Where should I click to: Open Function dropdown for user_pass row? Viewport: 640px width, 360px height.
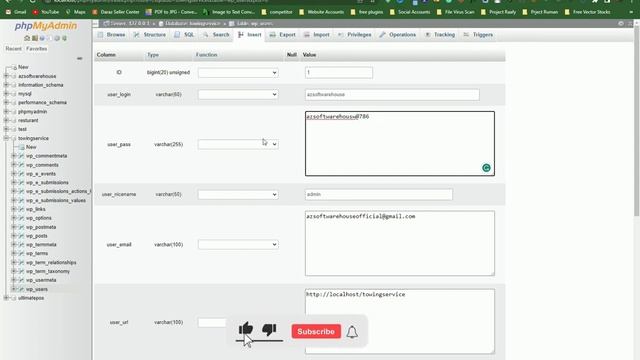point(238,144)
